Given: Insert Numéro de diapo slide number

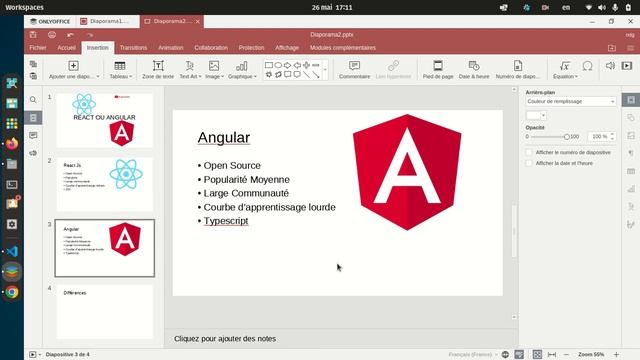Looking at the screenshot, I should (518, 69).
